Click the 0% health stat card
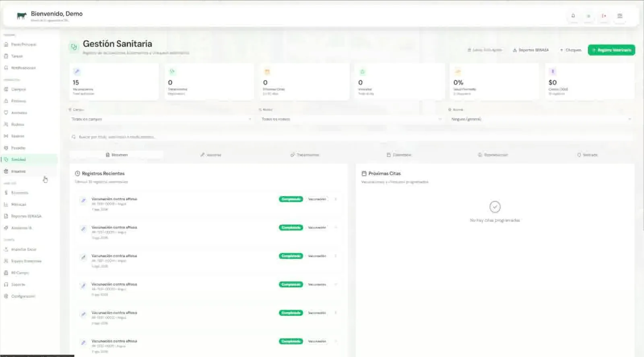This screenshot has width=644, height=357. coord(494,82)
